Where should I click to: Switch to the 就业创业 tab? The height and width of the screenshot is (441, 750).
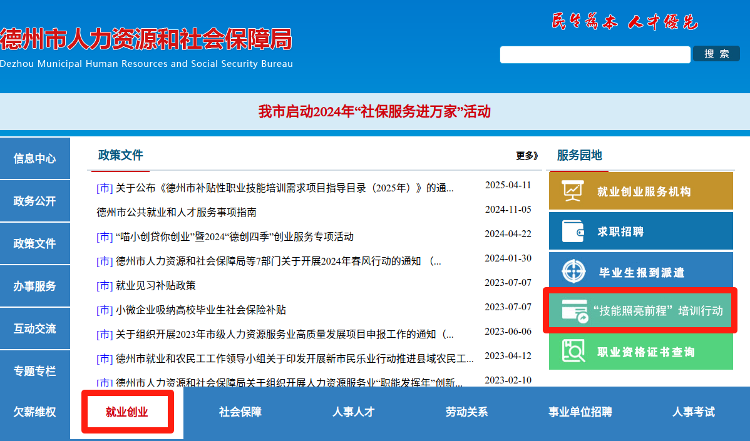click(x=127, y=412)
